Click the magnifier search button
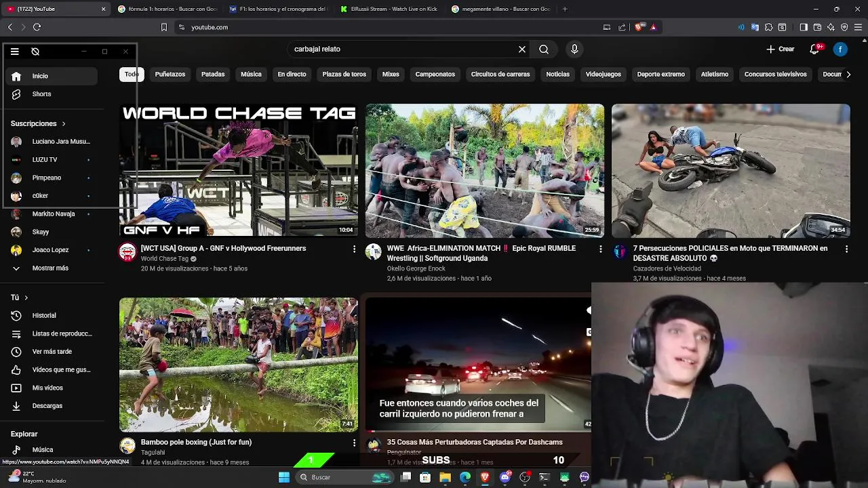The image size is (868, 488). point(544,49)
